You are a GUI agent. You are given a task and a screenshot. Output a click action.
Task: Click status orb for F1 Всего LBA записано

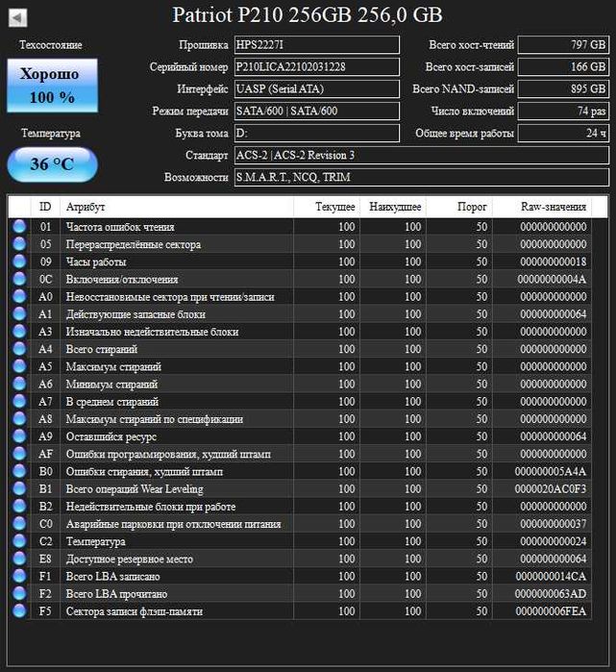(x=19, y=576)
